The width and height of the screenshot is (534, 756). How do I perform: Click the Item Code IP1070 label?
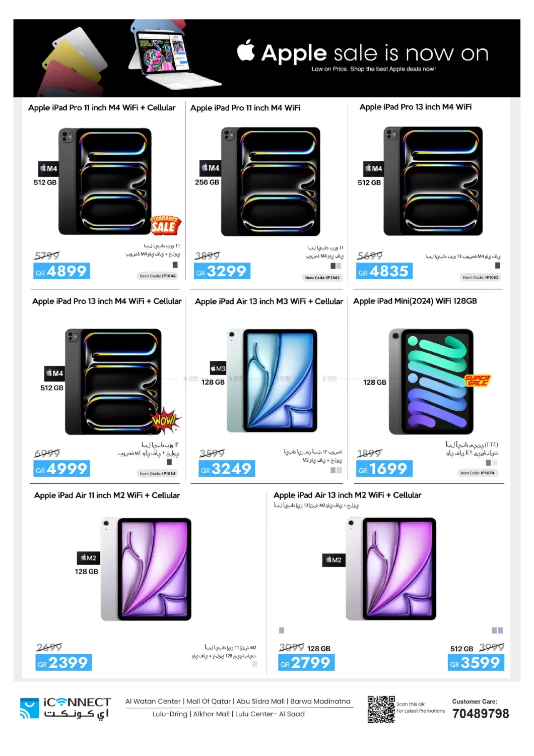[x=478, y=473]
